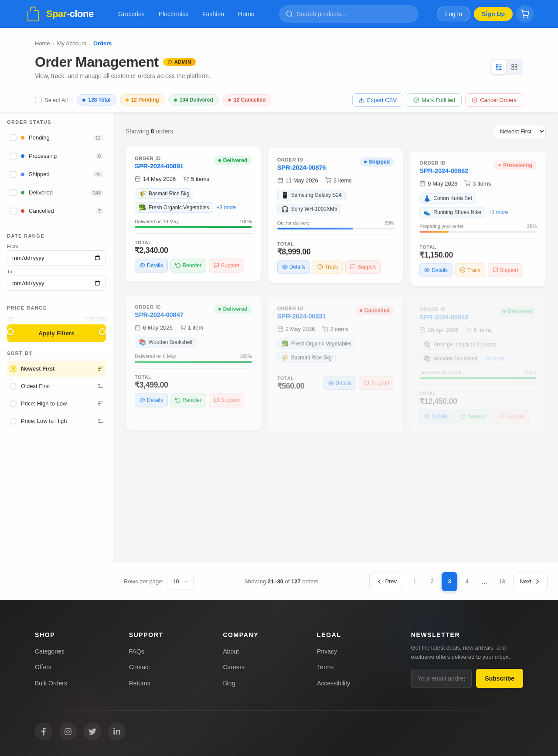Check the Pending status filter
558x756 pixels.
13,138
